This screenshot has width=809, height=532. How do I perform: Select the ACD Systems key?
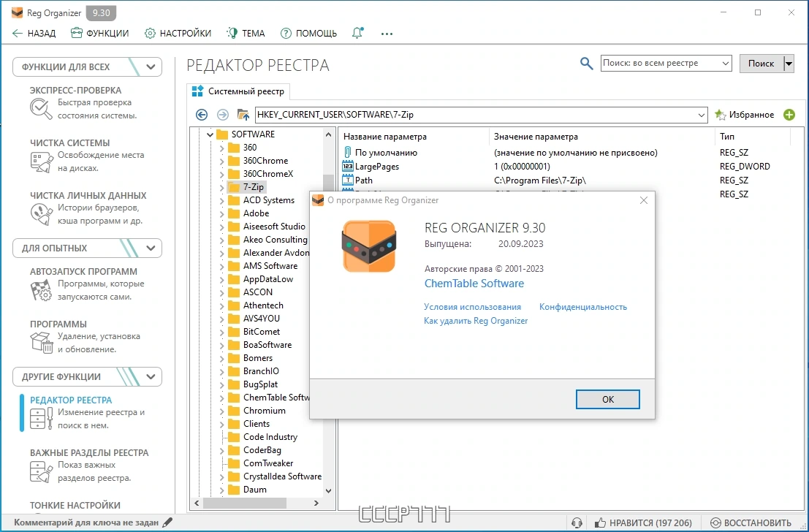(x=269, y=200)
